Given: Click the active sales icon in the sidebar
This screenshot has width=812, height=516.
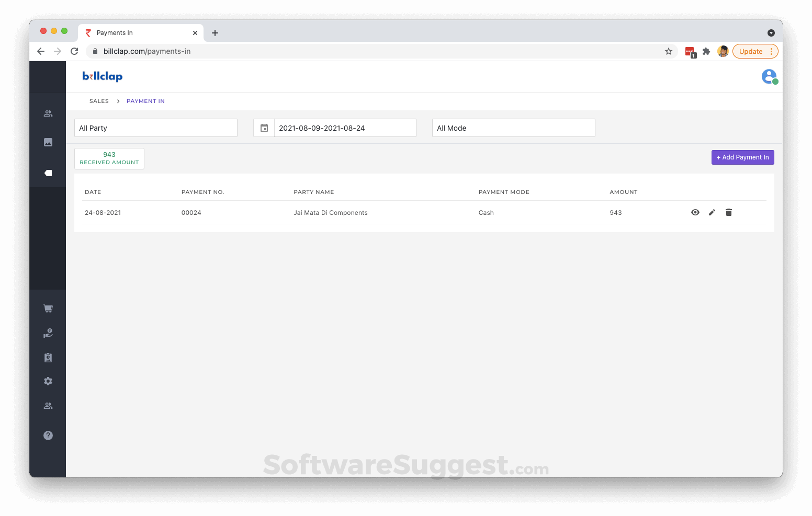Looking at the screenshot, I should [x=48, y=173].
